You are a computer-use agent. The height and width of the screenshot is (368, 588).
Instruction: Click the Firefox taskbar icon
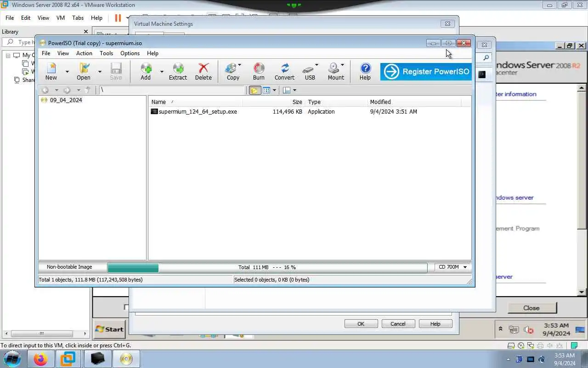pos(40,359)
